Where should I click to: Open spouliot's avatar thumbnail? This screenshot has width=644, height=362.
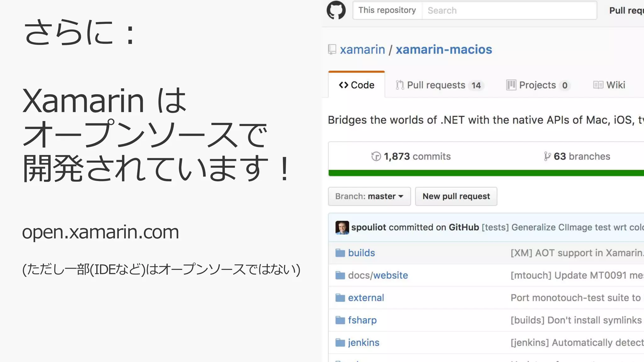coord(342,228)
